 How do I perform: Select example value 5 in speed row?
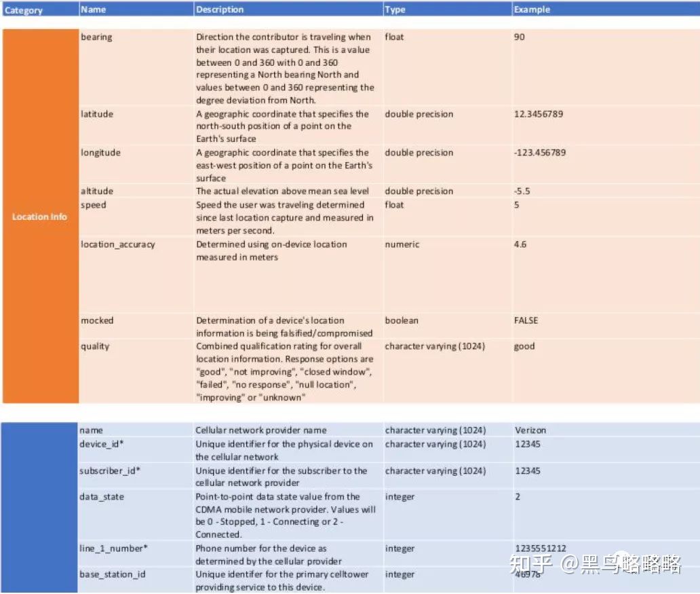[516, 205]
